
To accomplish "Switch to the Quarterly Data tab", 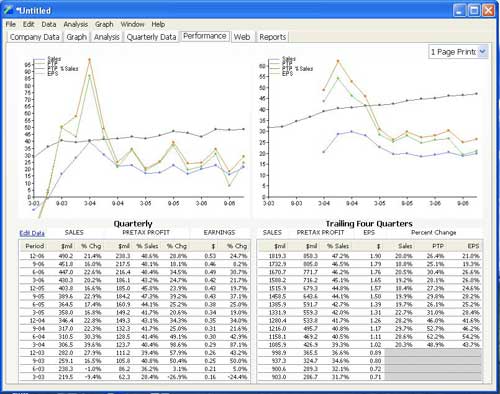I will (x=151, y=37).
